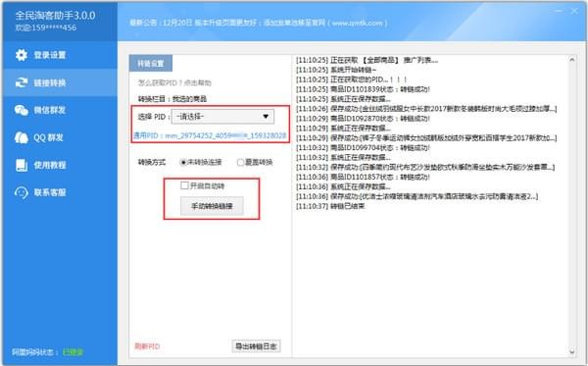Click the 转换栏目：我选的商品 label
Screen dimensions: 588x366
pyautogui.click(x=172, y=99)
